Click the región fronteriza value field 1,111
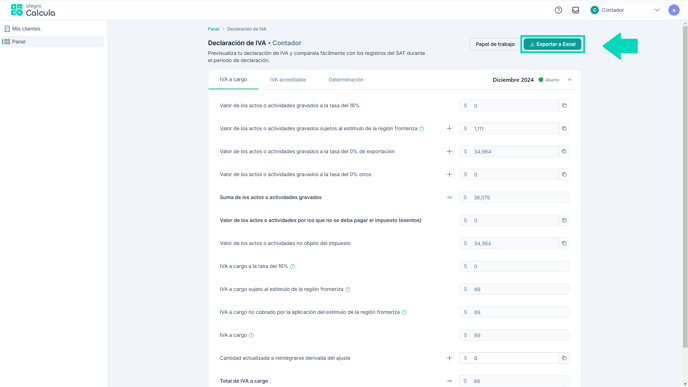This screenshot has width=688, height=387. point(509,129)
